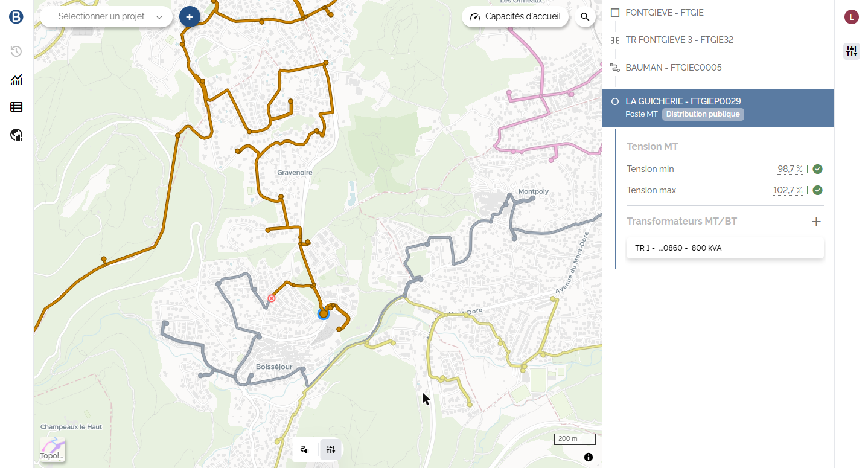Click the 200 m scale bar
Image resolution: width=868 pixels, height=468 pixels.
point(575,439)
